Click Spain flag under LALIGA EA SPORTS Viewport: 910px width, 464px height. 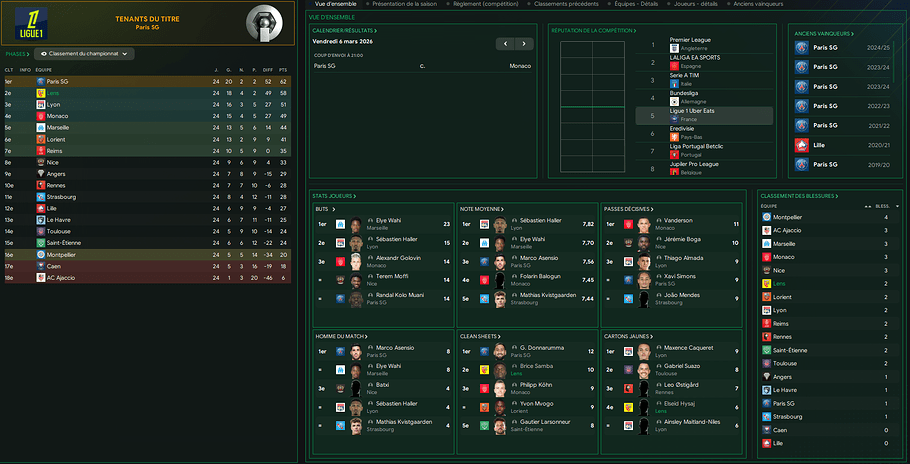click(674, 67)
